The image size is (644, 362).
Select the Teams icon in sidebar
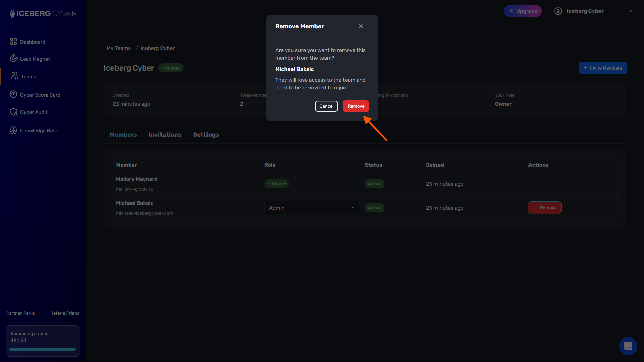click(14, 76)
